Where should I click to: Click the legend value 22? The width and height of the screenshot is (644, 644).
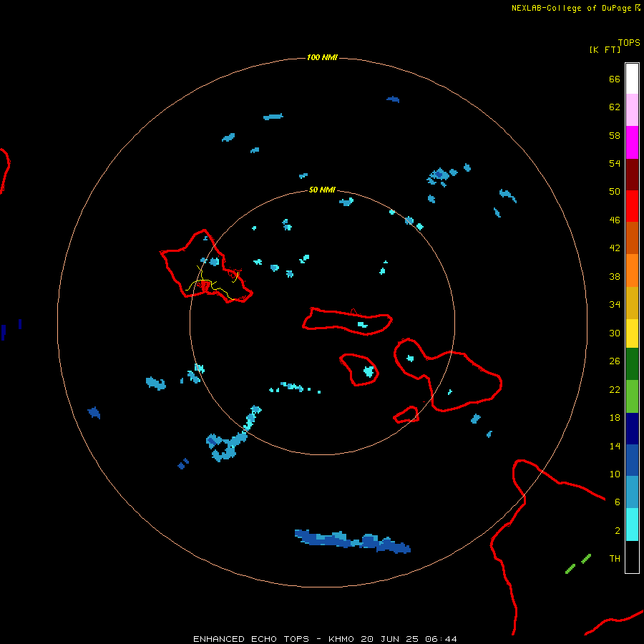615,389
